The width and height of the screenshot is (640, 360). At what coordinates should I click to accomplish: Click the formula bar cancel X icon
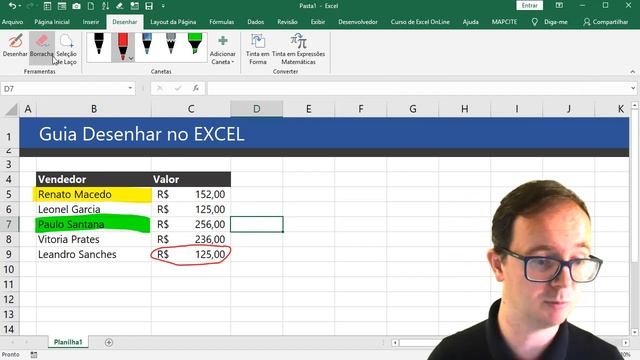pyautogui.click(x=160, y=88)
